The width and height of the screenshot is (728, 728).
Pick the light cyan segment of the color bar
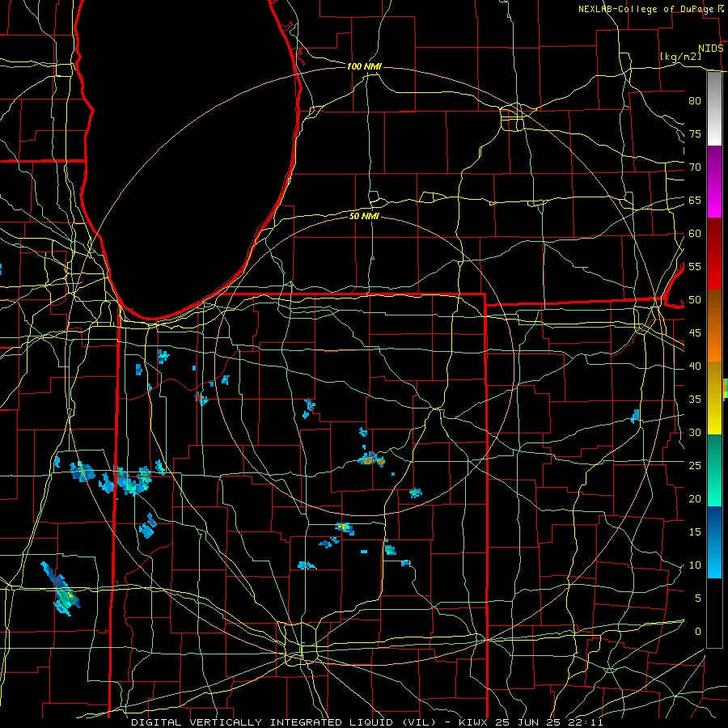point(714,561)
